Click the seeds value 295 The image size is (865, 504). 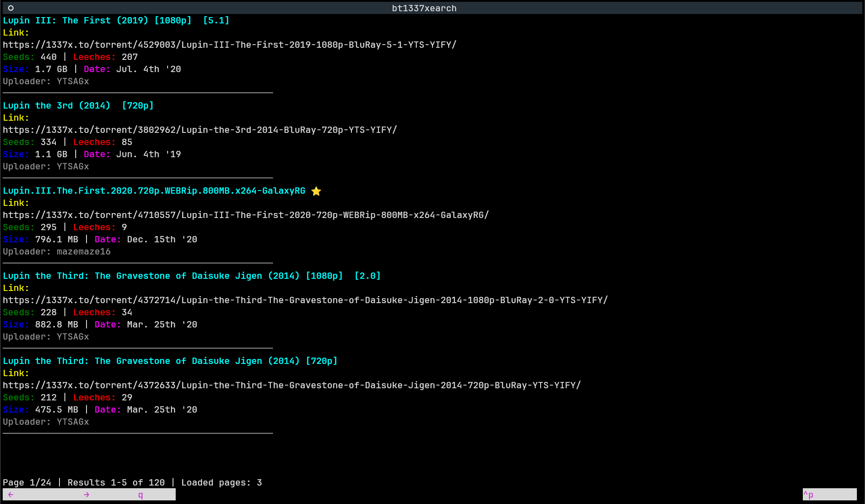49,227
